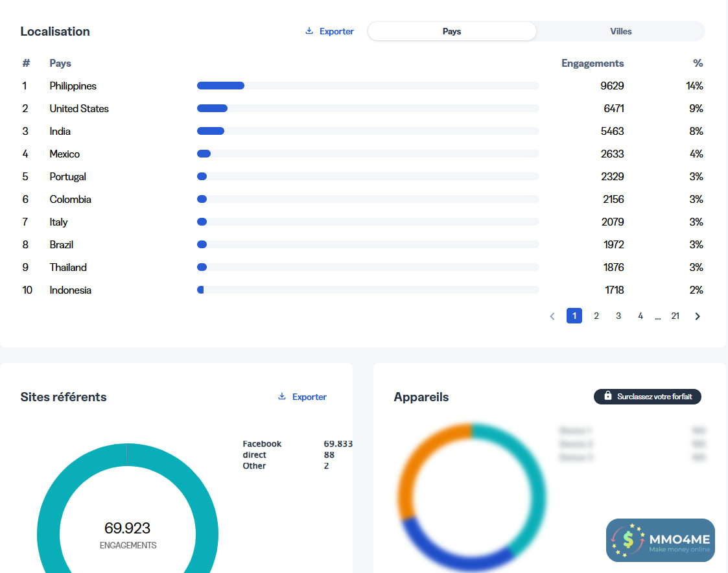This screenshot has width=728, height=573.
Task: Select the Italy row name
Action: (58, 222)
